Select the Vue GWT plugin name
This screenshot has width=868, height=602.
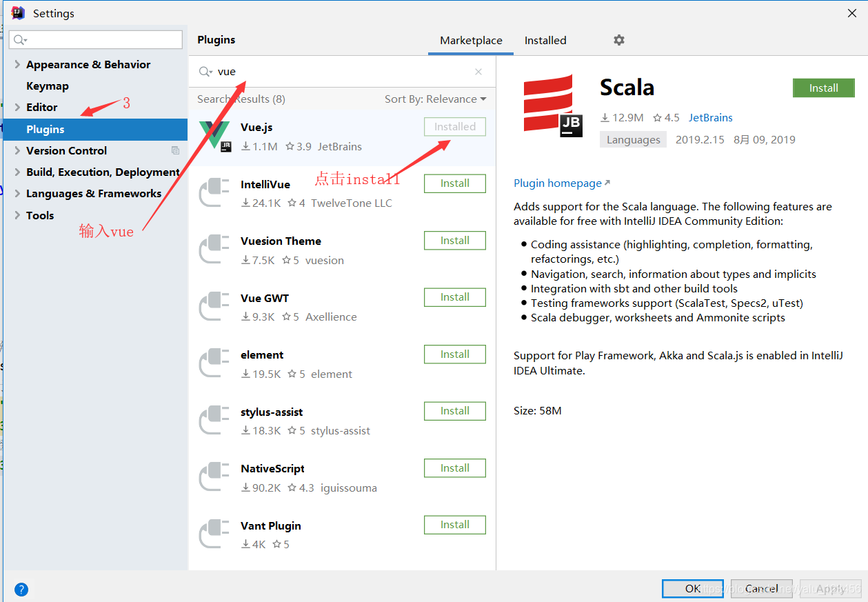coord(265,298)
